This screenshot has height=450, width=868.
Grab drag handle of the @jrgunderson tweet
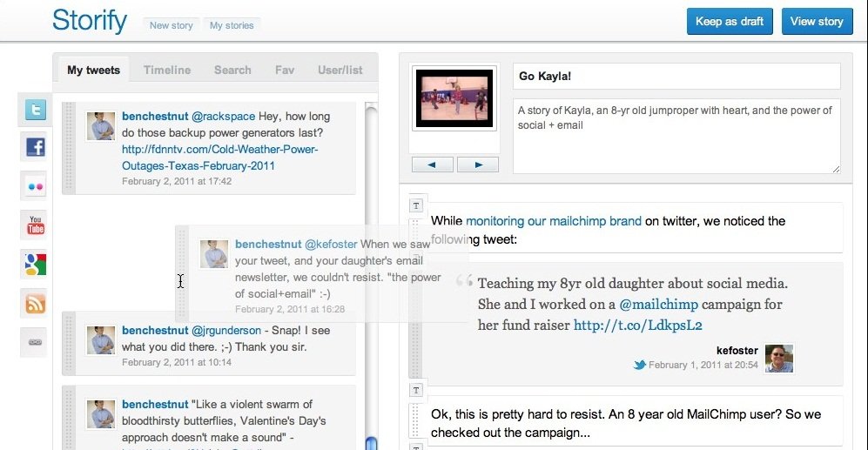pyautogui.click(x=69, y=343)
